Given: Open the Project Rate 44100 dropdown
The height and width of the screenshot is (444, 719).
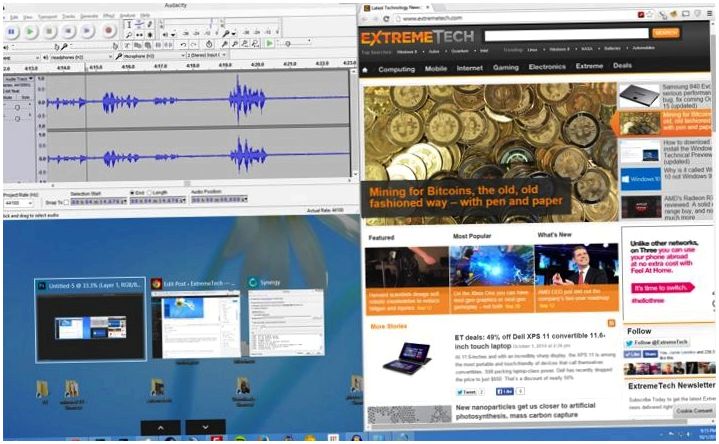Looking at the screenshot, I should pyautogui.click(x=18, y=203).
